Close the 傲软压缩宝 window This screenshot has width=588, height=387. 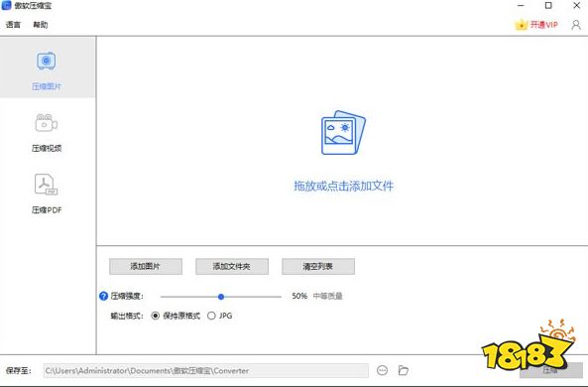click(577, 5)
